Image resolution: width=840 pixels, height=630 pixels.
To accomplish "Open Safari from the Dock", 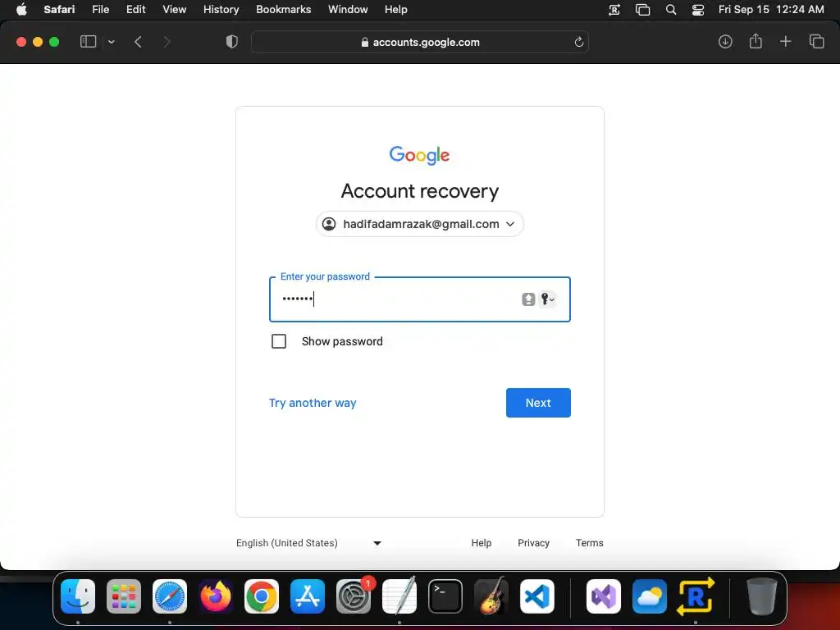I will click(x=170, y=596).
